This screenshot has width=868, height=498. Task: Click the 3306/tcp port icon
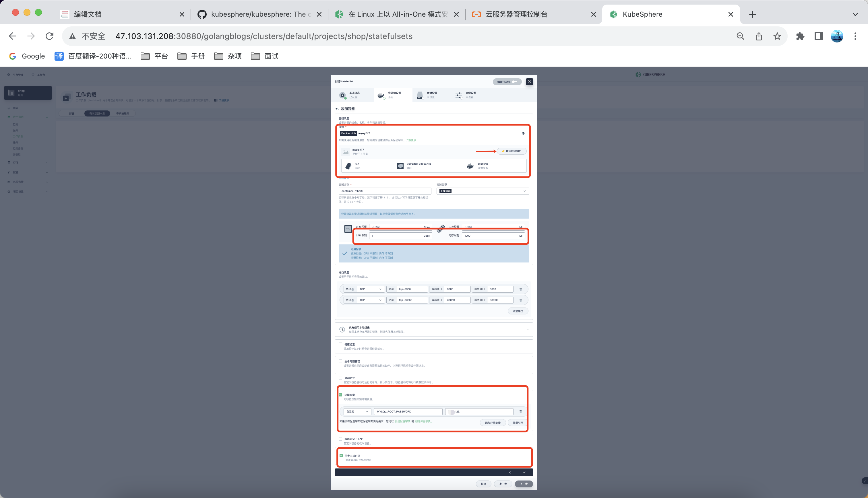coord(400,166)
